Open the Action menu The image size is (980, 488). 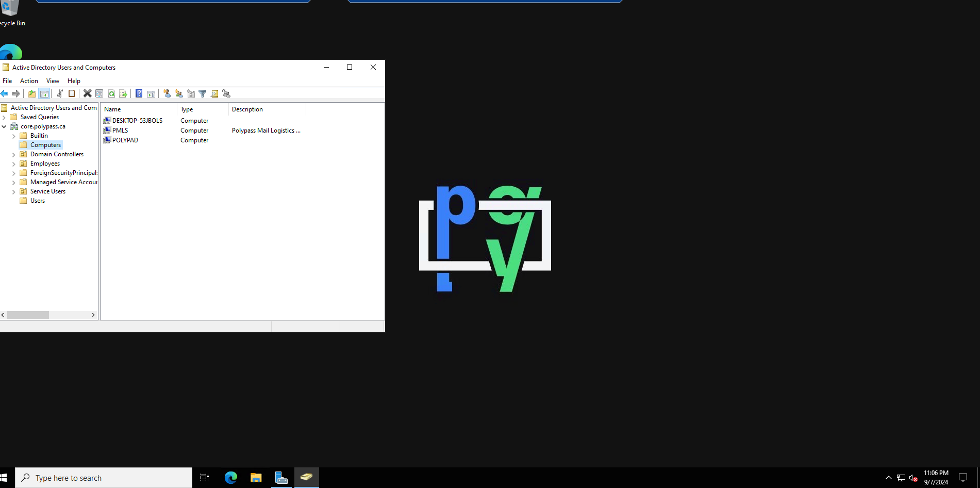click(29, 81)
